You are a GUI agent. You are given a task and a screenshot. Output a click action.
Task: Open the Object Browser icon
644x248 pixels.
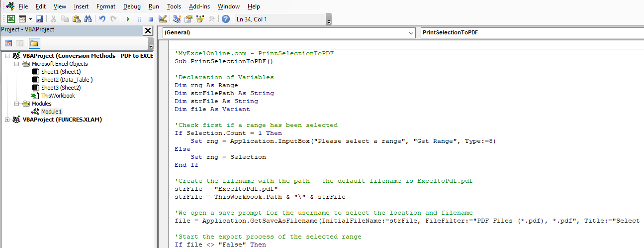tap(200, 19)
